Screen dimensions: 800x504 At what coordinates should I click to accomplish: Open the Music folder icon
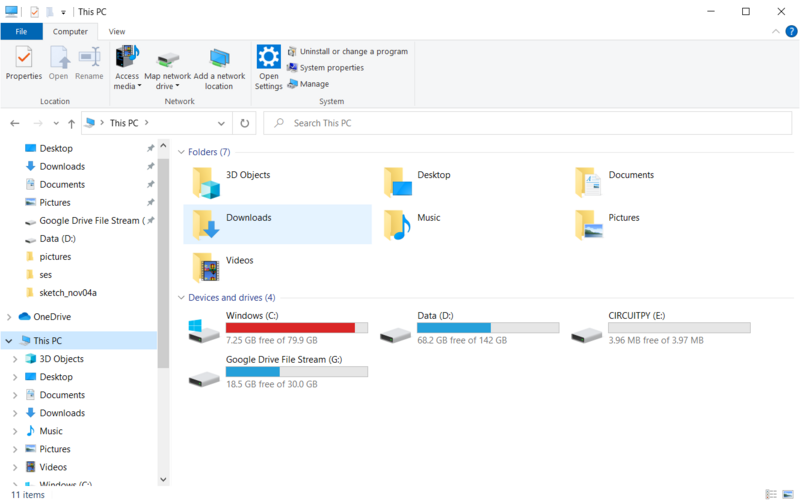point(397,225)
